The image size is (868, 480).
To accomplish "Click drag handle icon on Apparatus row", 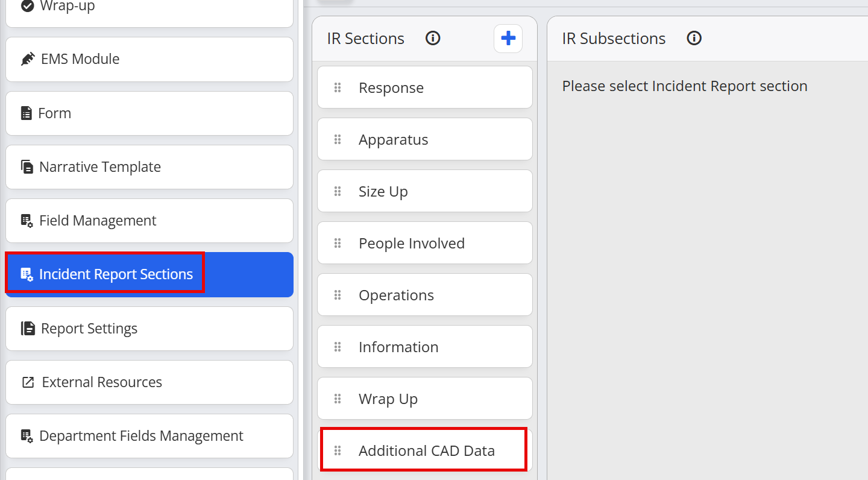I will coord(338,140).
